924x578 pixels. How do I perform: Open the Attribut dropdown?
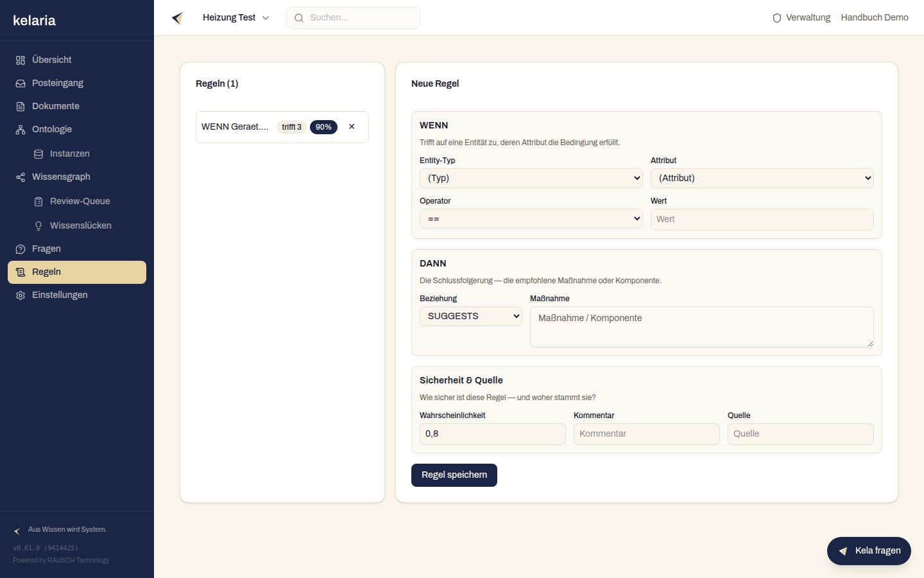click(762, 178)
